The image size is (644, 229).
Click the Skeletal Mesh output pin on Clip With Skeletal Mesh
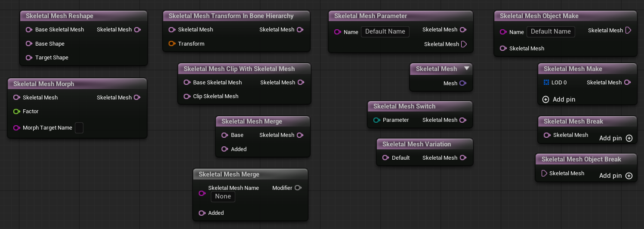coord(301,83)
